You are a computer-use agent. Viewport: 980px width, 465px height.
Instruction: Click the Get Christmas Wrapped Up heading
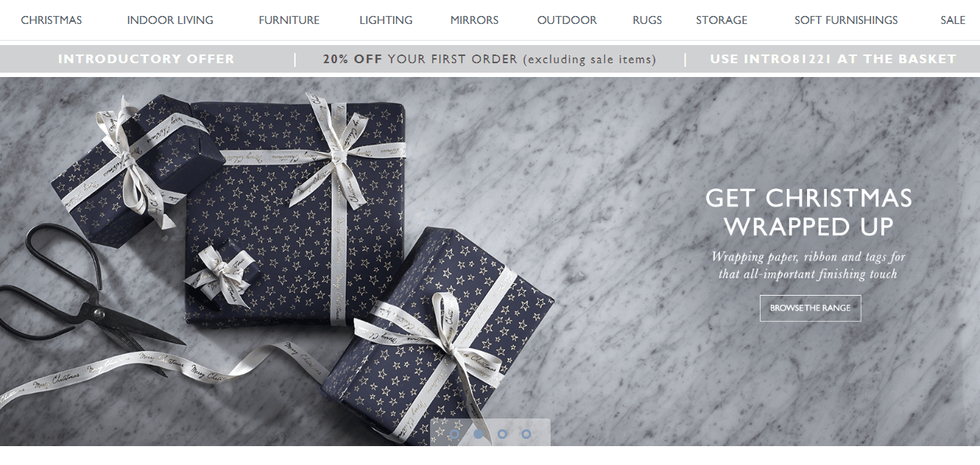point(809,212)
